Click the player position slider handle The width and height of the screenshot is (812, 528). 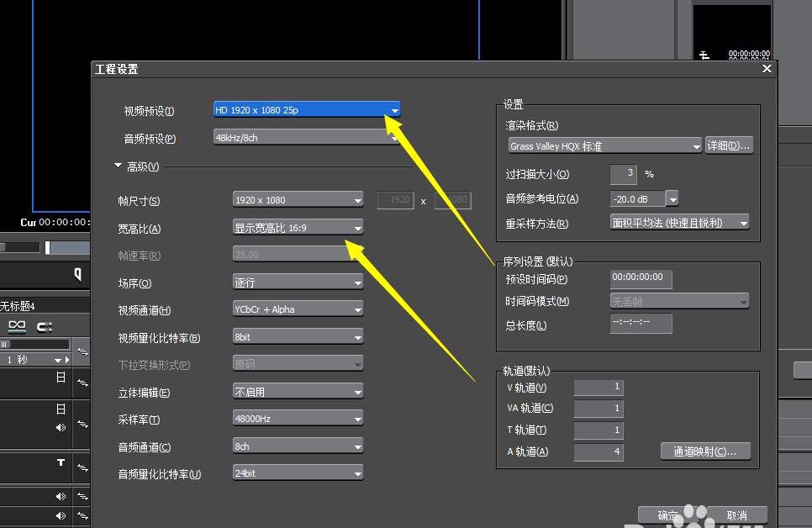click(x=48, y=248)
